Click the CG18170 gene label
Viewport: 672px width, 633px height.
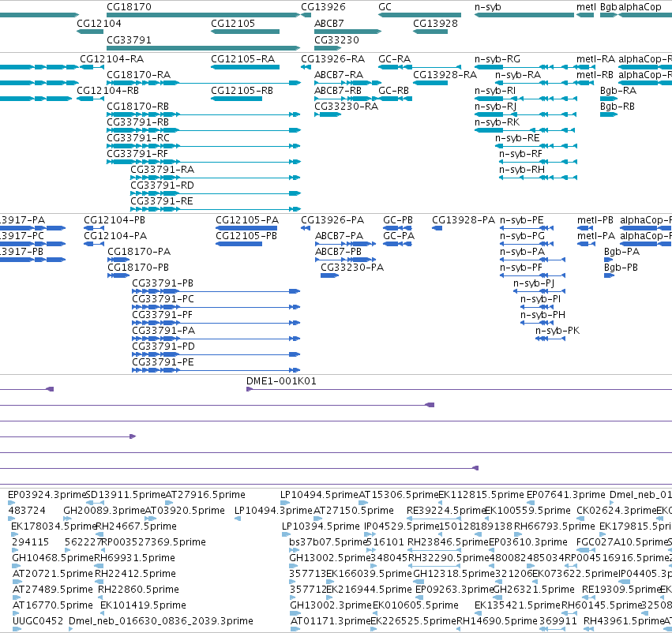point(129,7)
